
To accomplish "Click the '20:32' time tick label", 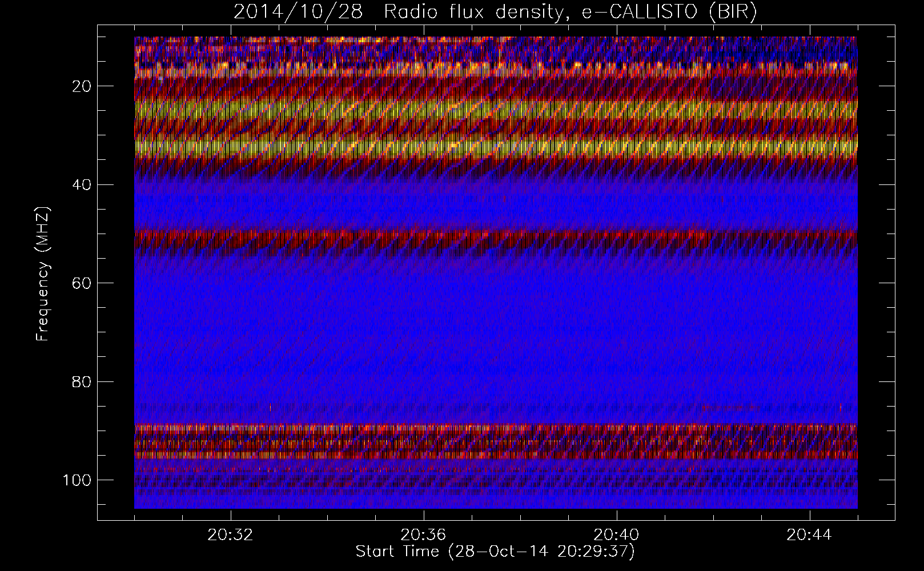I will [231, 535].
